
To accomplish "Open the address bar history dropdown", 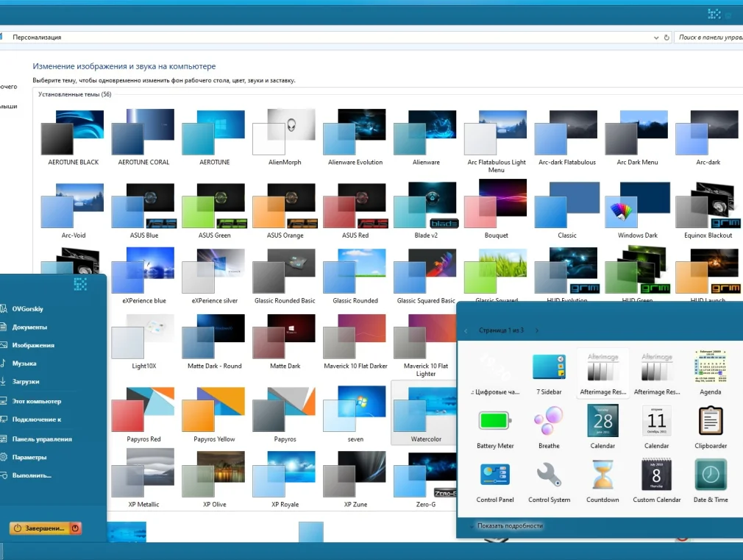I will pos(656,37).
